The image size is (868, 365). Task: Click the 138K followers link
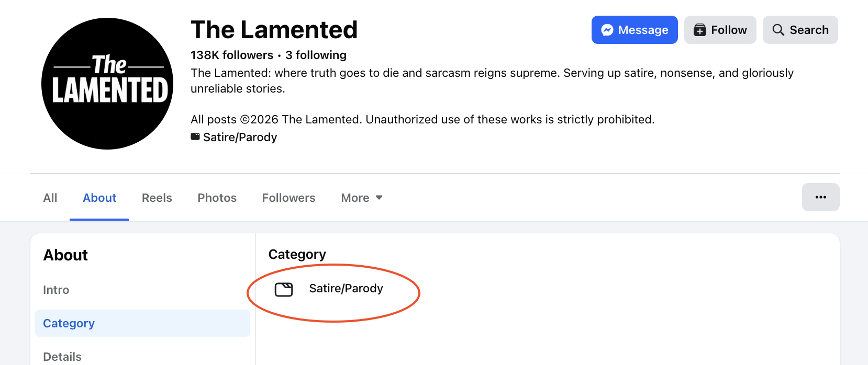click(232, 55)
